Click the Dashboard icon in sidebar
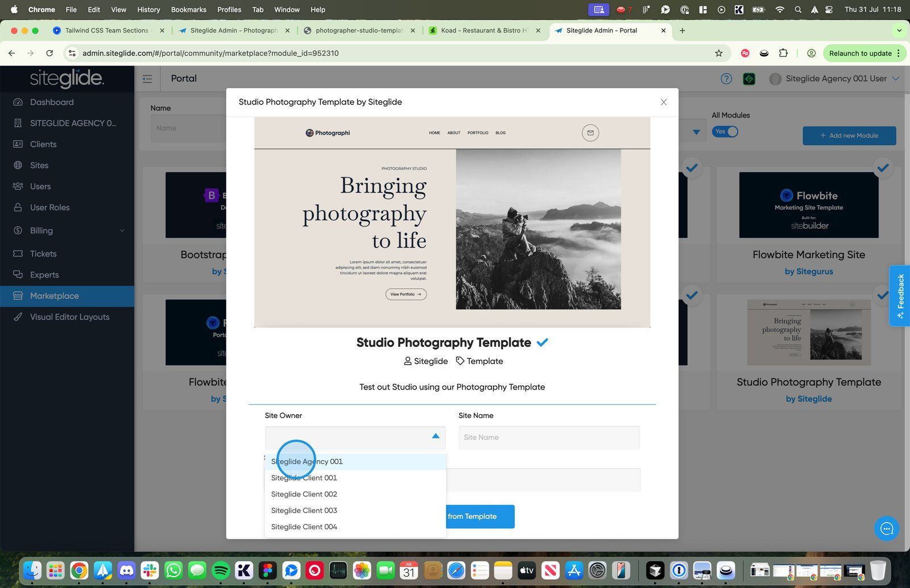 (x=18, y=102)
